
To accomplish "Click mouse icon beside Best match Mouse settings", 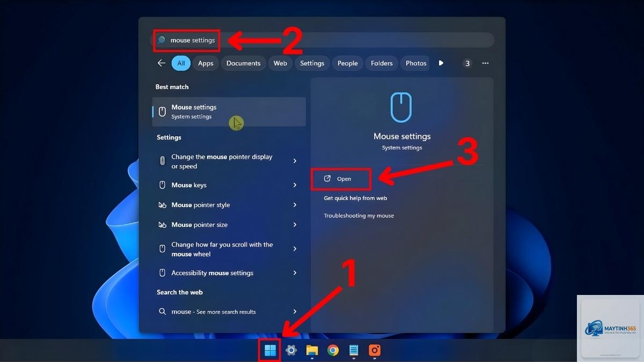I will tap(163, 112).
